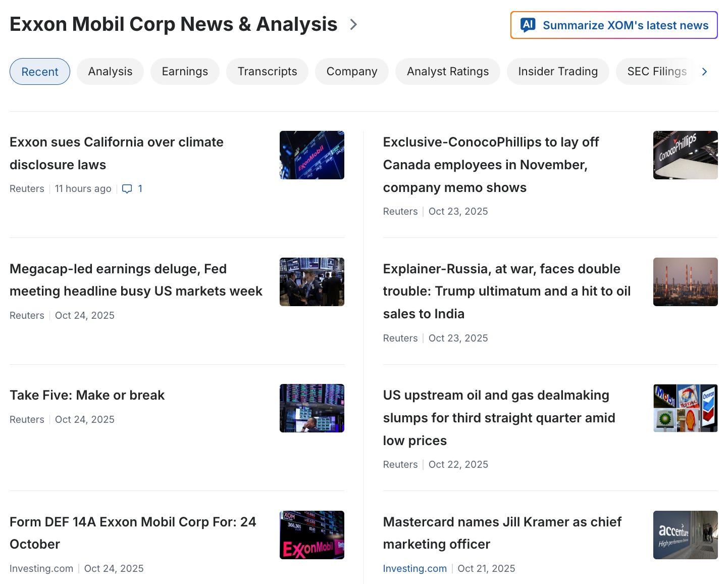This screenshot has height=584, width=728.
Task: Read ConocoPhillips Canada layoffs article
Action: coord(491,165)
